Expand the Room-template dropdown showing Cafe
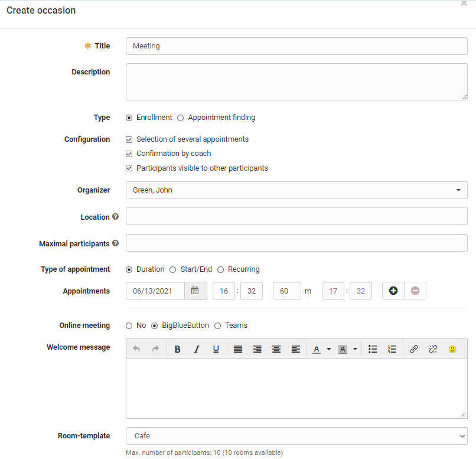 tap(296, 436)
